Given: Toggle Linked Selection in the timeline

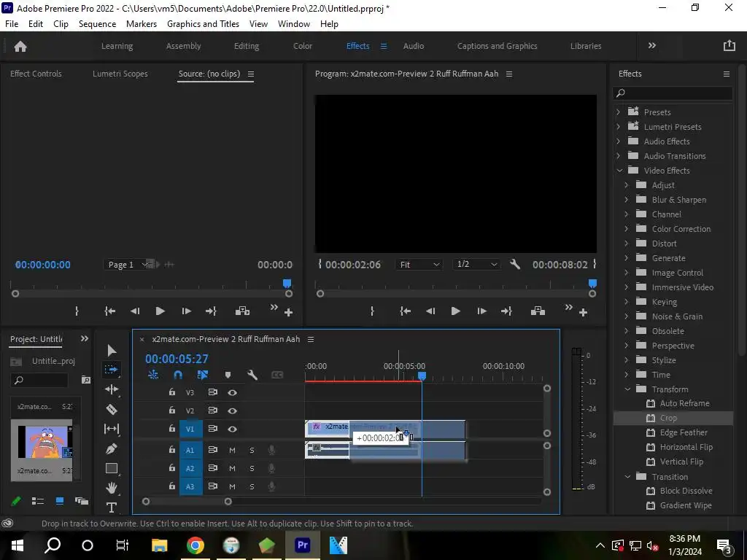Looking at the screenshot, I should pos(203,376).
